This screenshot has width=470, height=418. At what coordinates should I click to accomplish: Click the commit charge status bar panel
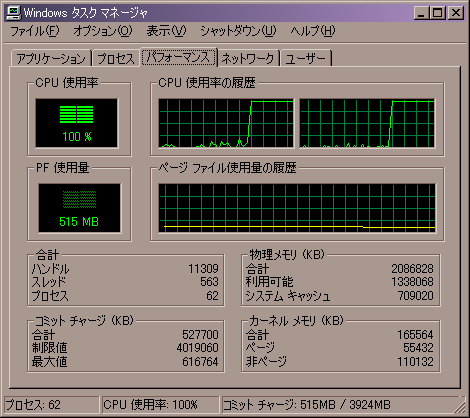tap(343, 405)
